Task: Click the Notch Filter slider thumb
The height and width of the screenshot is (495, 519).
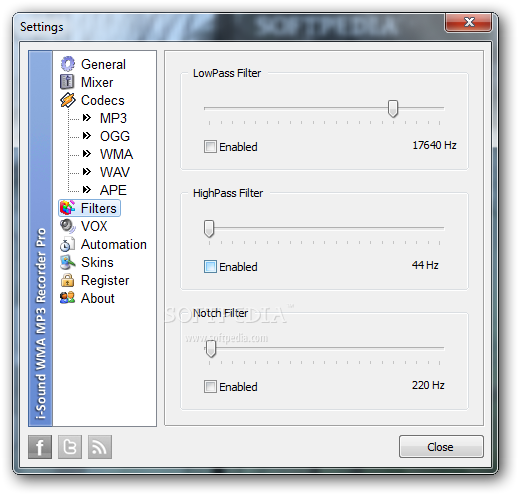Action: [x=211, y=348]
